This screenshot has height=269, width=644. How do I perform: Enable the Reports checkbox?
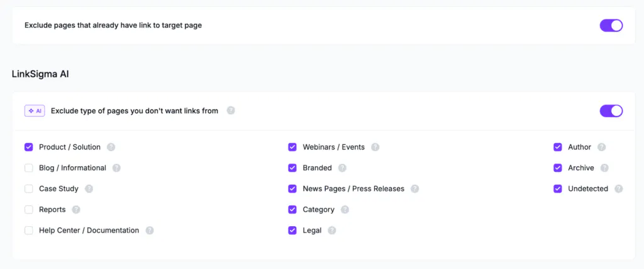(x=29, y=210)
